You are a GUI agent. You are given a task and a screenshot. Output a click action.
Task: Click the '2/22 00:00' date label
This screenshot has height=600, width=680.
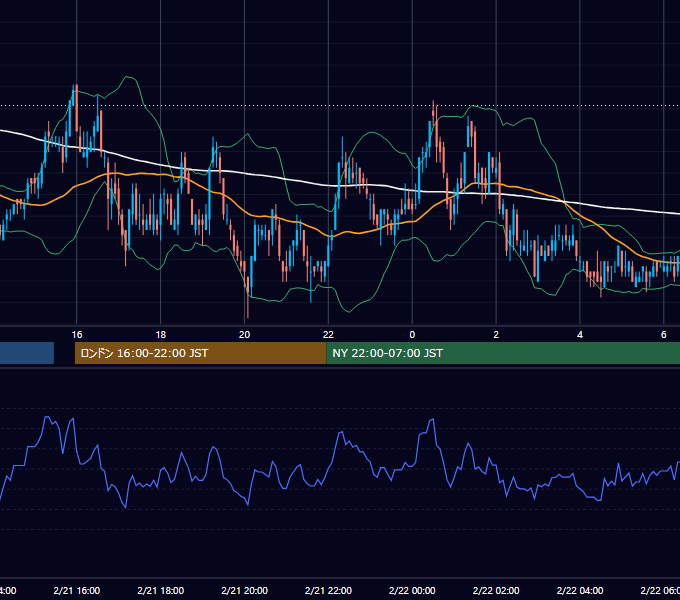click(412, 591)
